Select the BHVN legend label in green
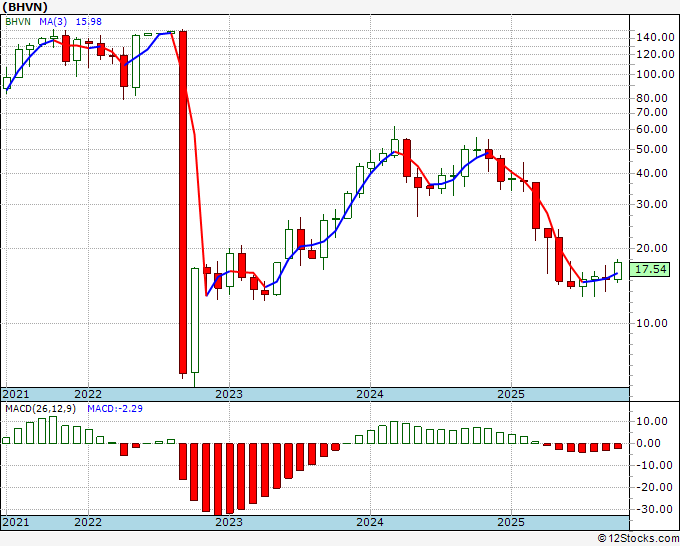Image resolution: width=680 pixels, height=546 pixels. point(18,21)
